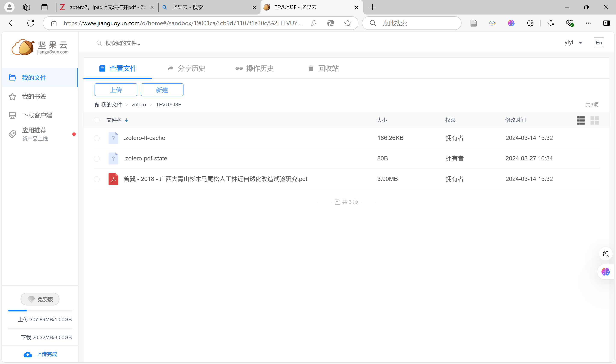Click the browser refresh icon
The height and width of the screenshot is (364, 616).
point(31,23)
